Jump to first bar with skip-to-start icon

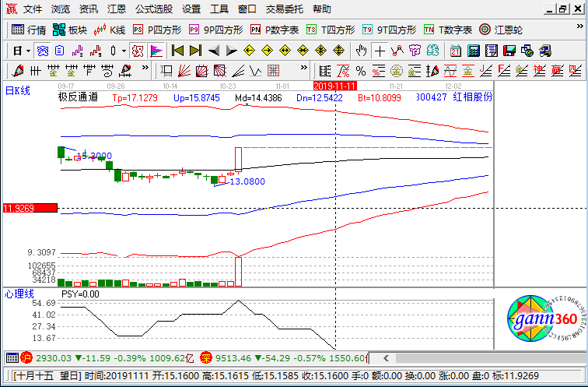pos(177,51)
